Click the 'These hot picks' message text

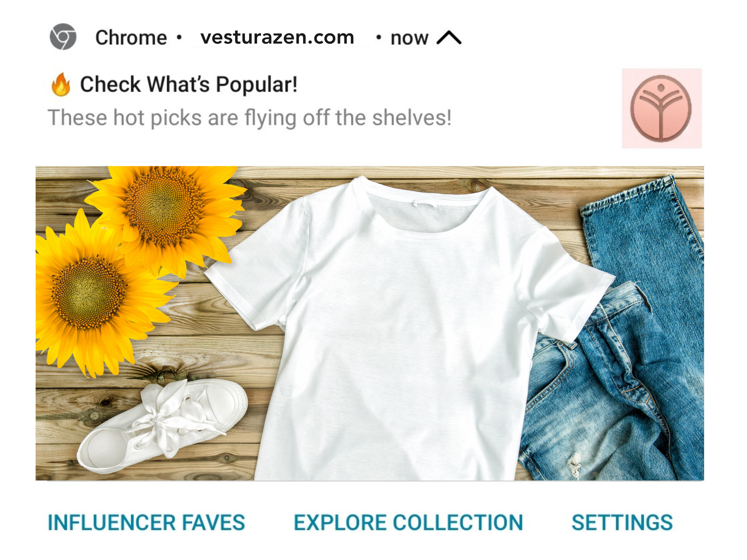tap(249, 118)
